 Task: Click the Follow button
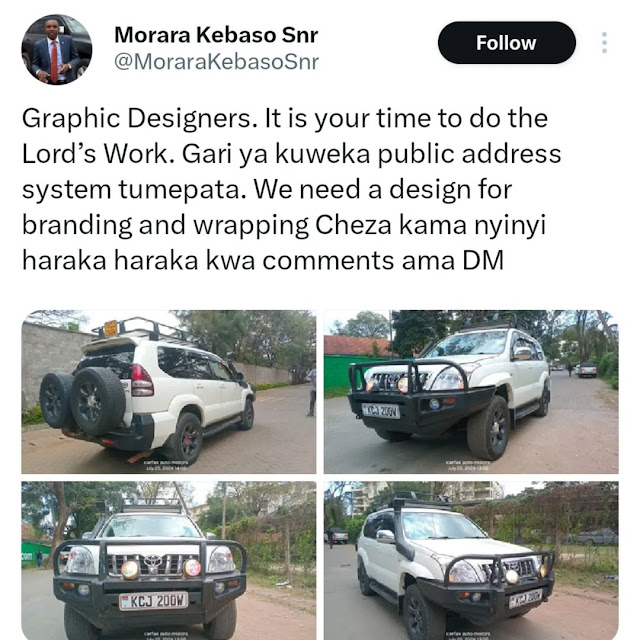pyautogui.click(x=507, y=43)
